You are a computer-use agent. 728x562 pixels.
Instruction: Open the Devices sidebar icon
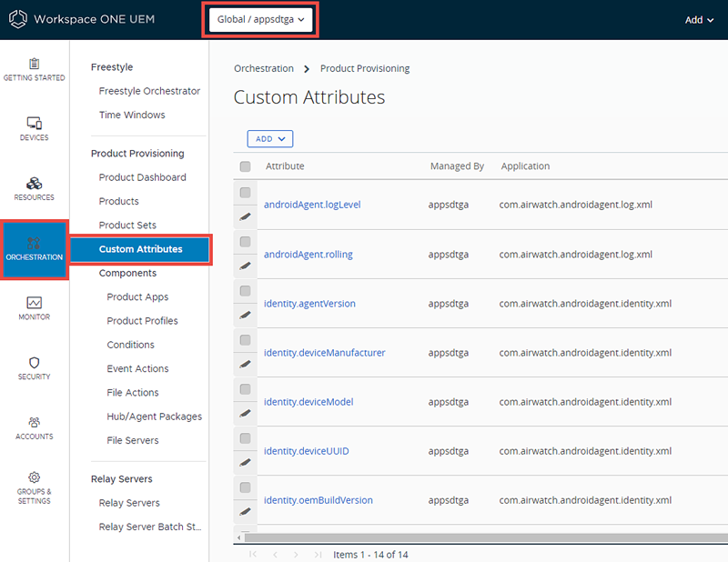click(x=35, y=123)
